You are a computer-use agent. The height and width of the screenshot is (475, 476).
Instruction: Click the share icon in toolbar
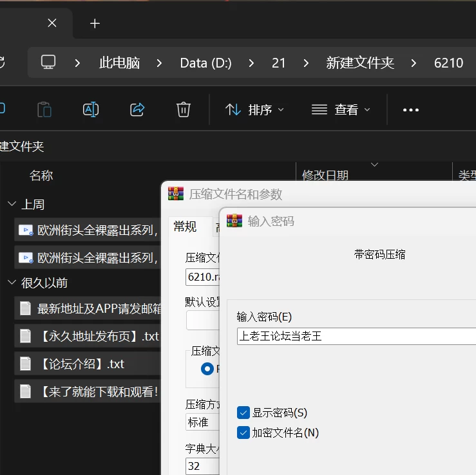click(x=137, y=109)
